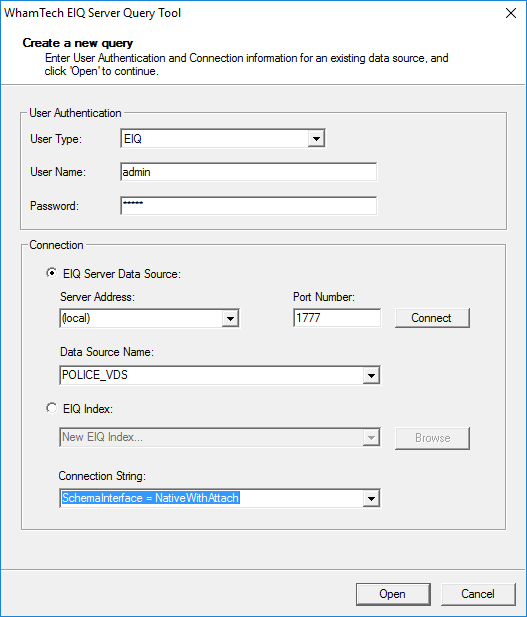Viewport: 527px width, 617px height.
Task: Open the Server Address dropdown arrow
Action: pyautogui.click(x=230, y=318)
